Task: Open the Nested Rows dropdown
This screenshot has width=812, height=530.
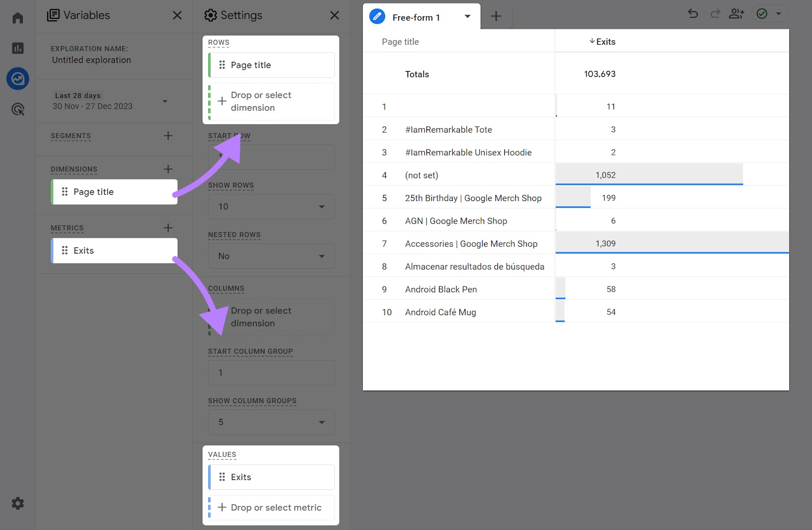Action: tap(271, 256)
